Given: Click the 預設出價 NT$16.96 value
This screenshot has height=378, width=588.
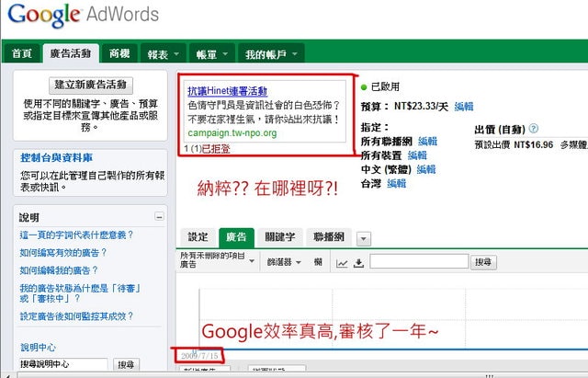Looking at the screenshot, I should tap(534, 144).
